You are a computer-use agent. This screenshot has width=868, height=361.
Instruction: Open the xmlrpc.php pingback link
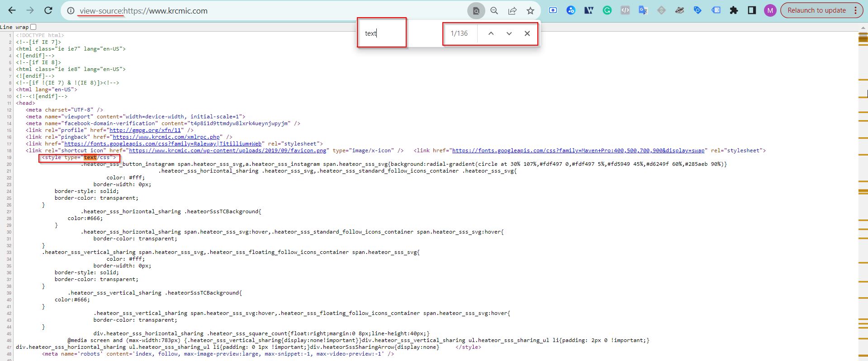pos(166,137)
